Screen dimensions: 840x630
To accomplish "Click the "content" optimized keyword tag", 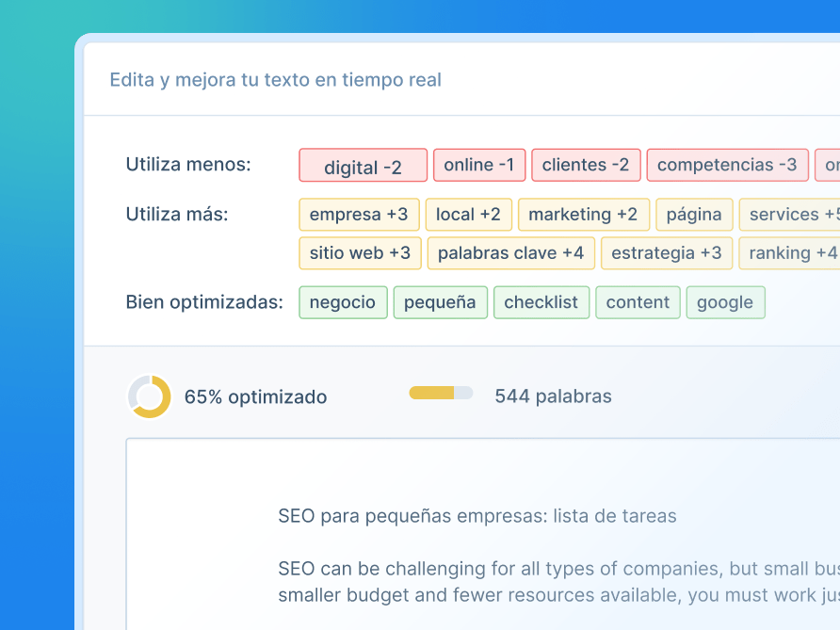I will click(x=638, y=301).
